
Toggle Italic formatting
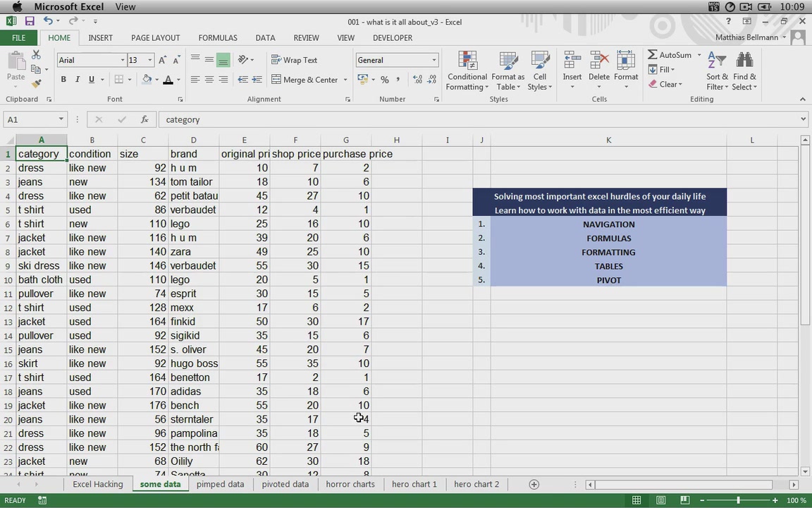click(x=77, y=79)
